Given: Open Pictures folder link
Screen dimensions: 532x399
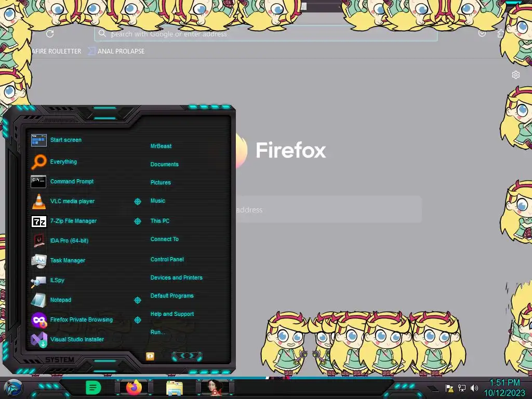Looking at the screenshot, I should point(161,182).
